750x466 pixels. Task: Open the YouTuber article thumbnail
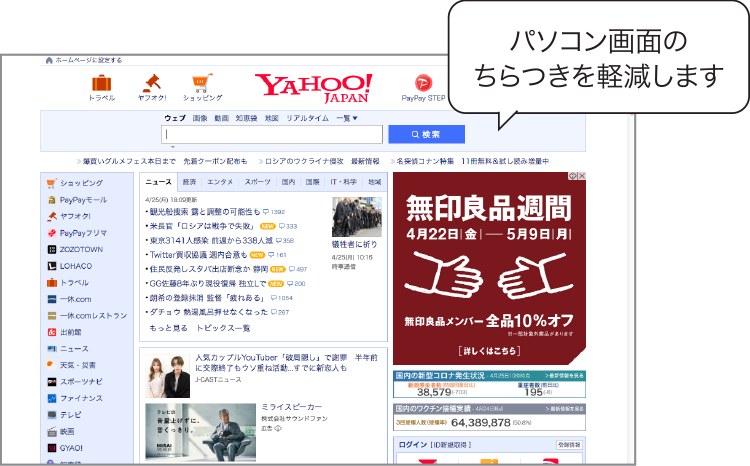(167, 376)
